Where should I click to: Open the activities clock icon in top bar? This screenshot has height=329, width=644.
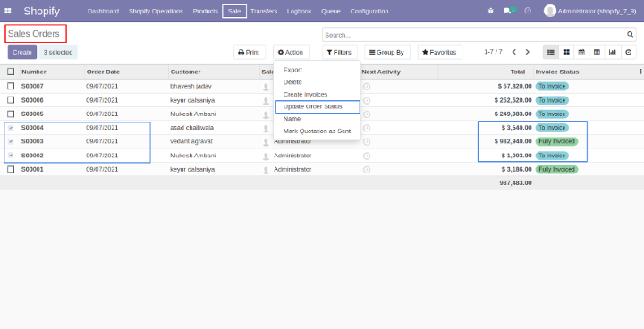click(x=528, y=11)
